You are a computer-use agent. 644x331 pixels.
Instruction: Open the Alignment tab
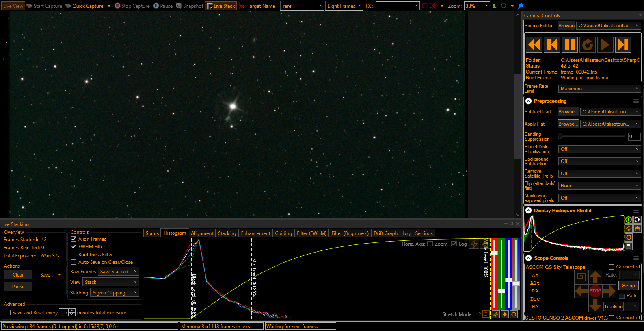202,233
